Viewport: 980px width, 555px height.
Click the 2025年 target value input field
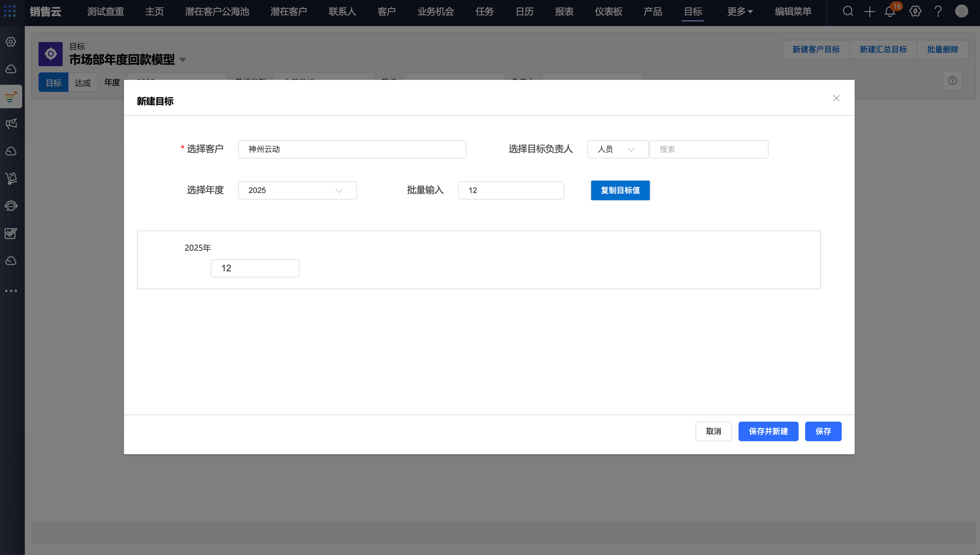(x=255, y=268)
